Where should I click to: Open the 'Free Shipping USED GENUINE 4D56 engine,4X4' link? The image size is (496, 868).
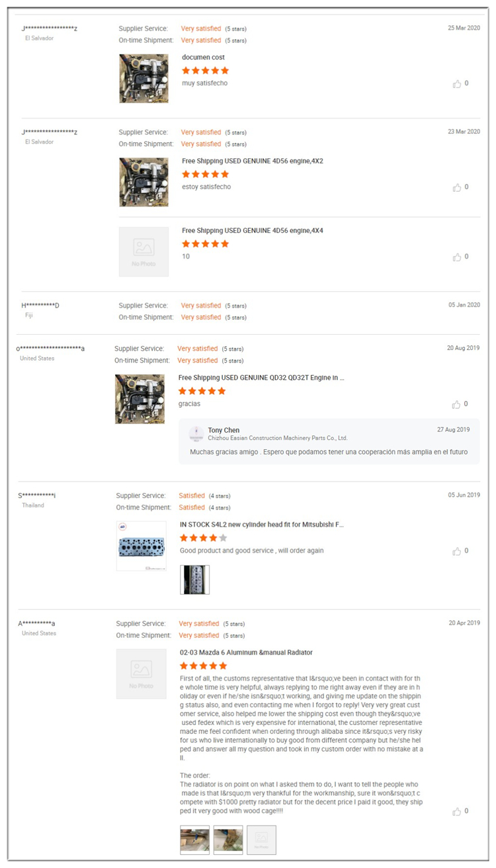[252, 231]
